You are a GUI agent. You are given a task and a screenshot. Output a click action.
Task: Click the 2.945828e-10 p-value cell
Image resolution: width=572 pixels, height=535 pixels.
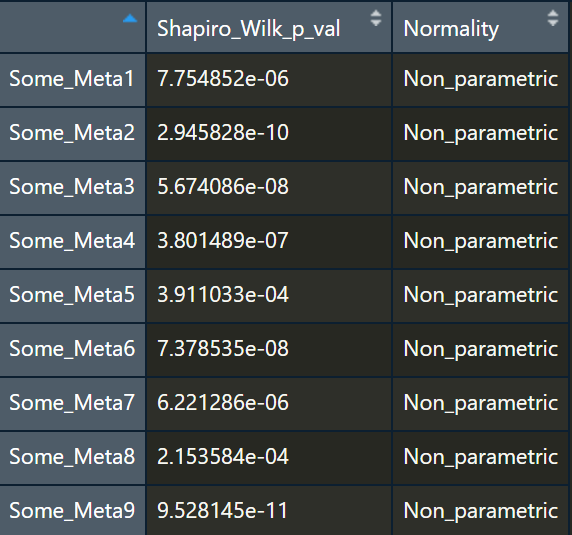[269, 134]
